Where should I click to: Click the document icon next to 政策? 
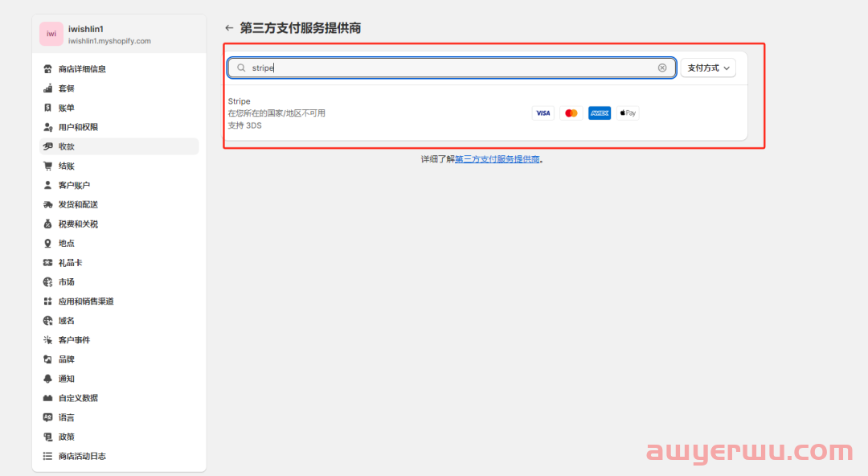click(x=47, y=437)
